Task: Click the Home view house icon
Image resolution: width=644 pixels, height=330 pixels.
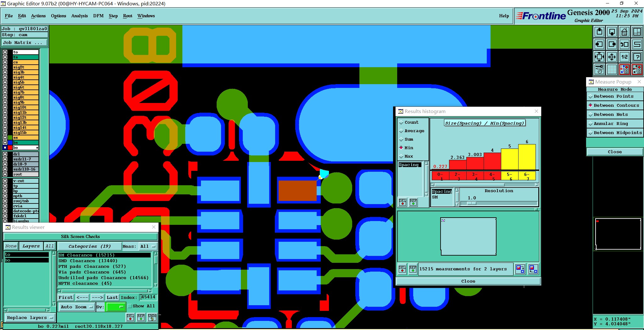Action: (x=625, y=32)
